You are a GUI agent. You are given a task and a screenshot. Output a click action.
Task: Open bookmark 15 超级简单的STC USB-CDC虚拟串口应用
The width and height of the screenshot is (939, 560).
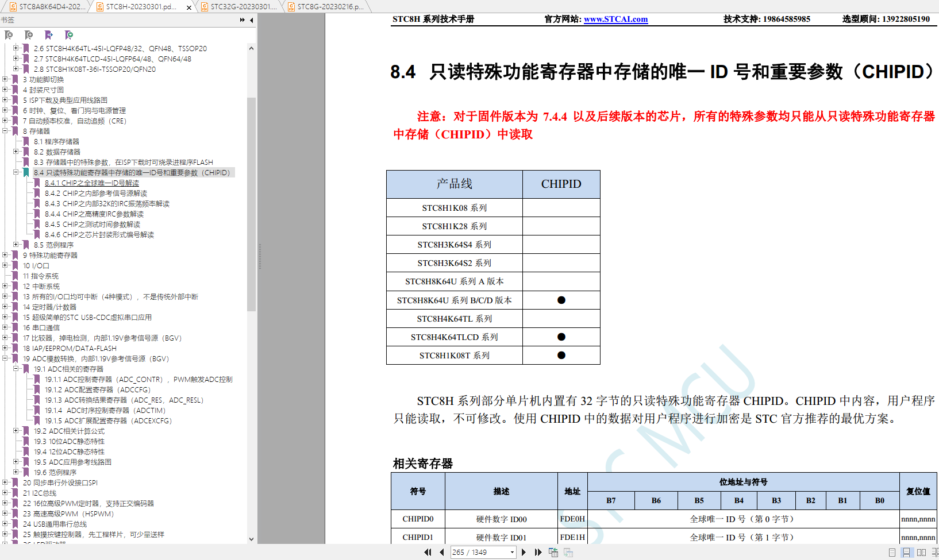point(87,318)
